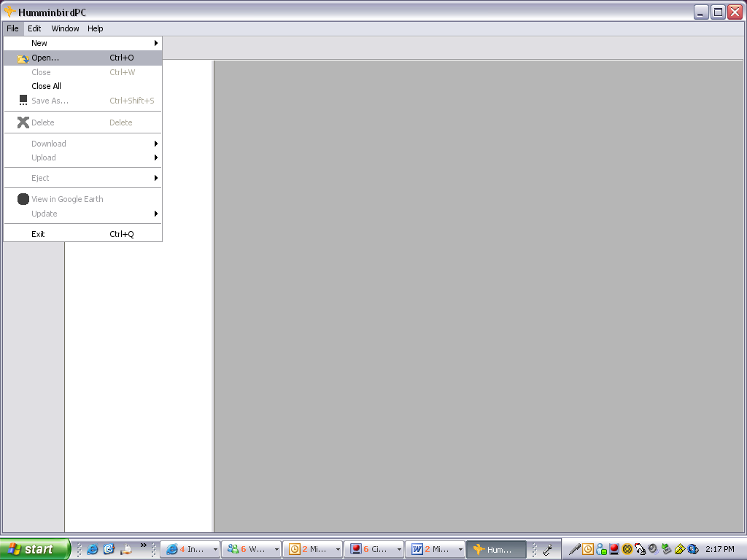Viewport: 747px width, 560px height.
Task: Choose Open... from the File menu
Action: click(x=83, y=58)
